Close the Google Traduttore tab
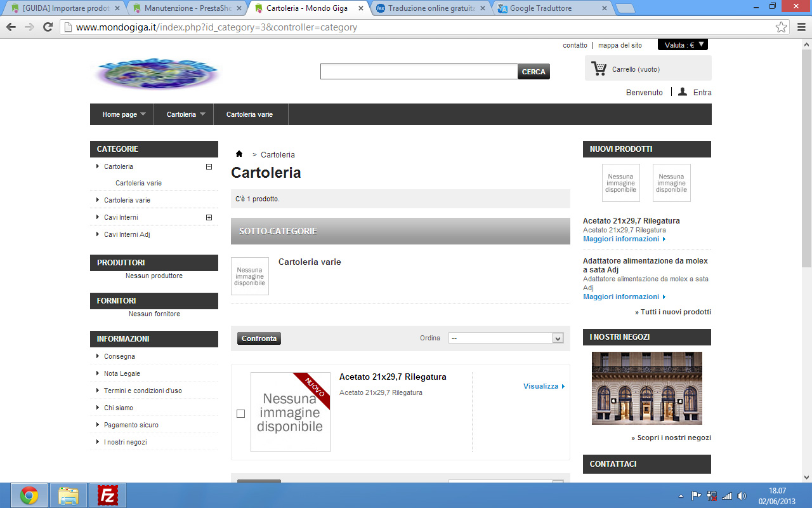The height and width of the screenshot is (508, 812). coord(605,8)
